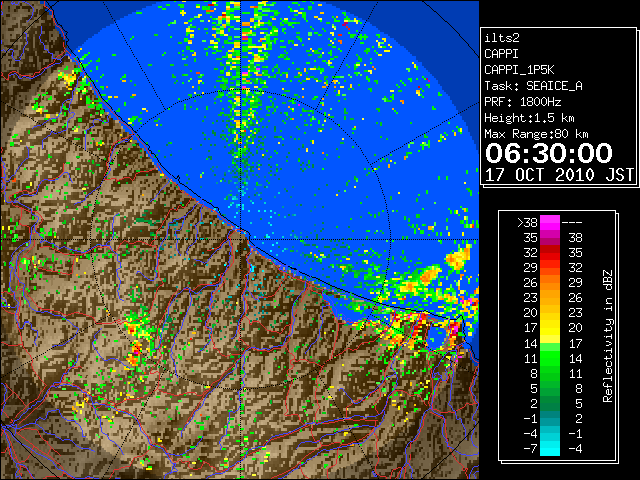This screenshot has width=640, height=480.
Task: Select the '17 OCT 2010 JST' date
Action: [559, 175]
